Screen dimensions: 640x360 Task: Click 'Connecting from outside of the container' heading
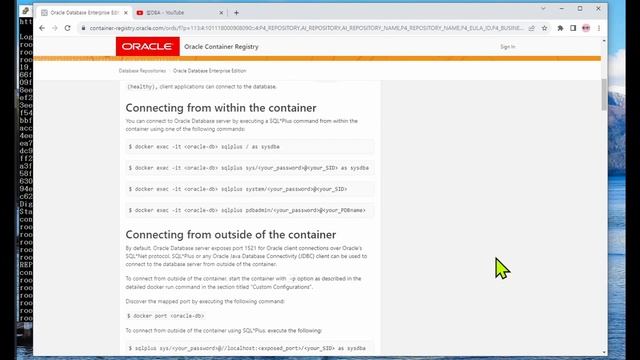point(231,235)
